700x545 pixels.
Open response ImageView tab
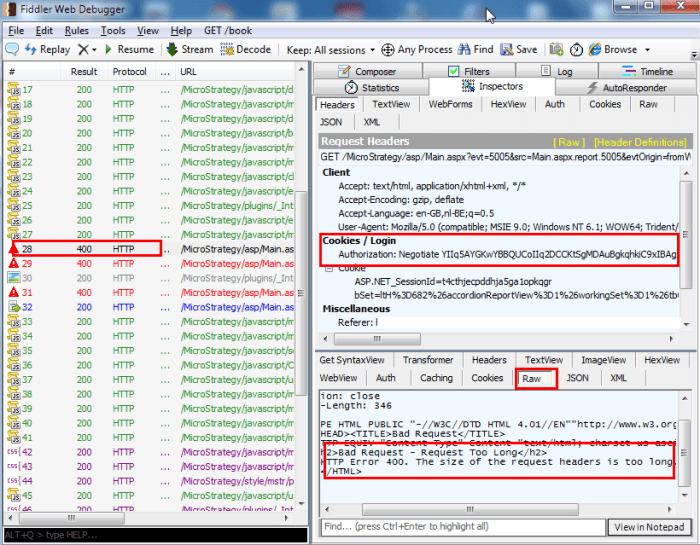pyautogui.click(x=604, y=360)
